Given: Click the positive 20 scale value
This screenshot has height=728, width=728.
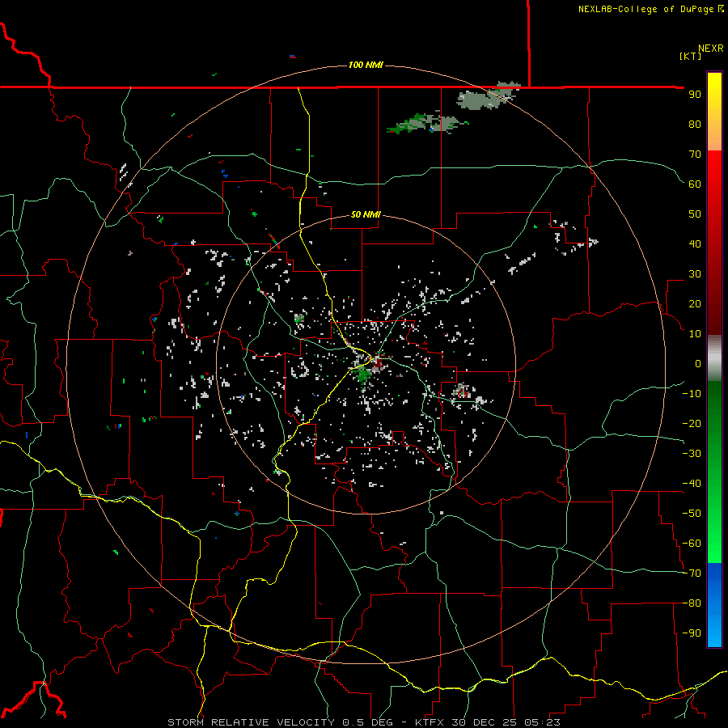Looking at the screenshot, I should tap(695, 303).
